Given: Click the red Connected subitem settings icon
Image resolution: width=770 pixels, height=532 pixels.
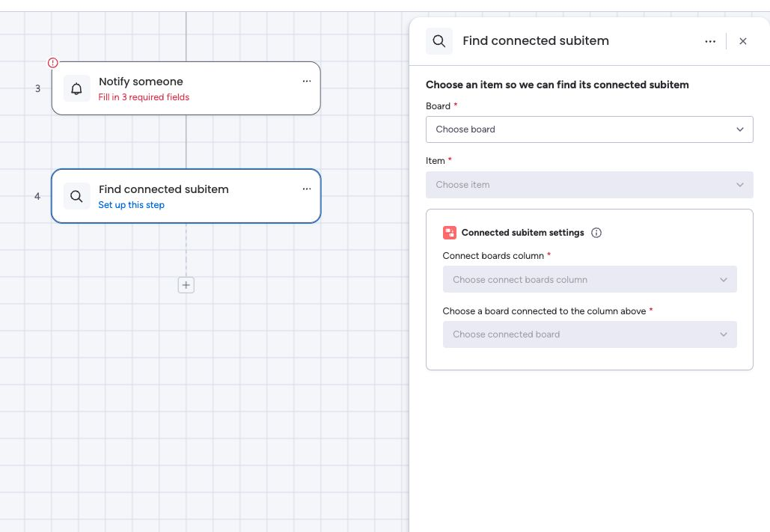Looking at the screenshot, I should tap(449, 233).
